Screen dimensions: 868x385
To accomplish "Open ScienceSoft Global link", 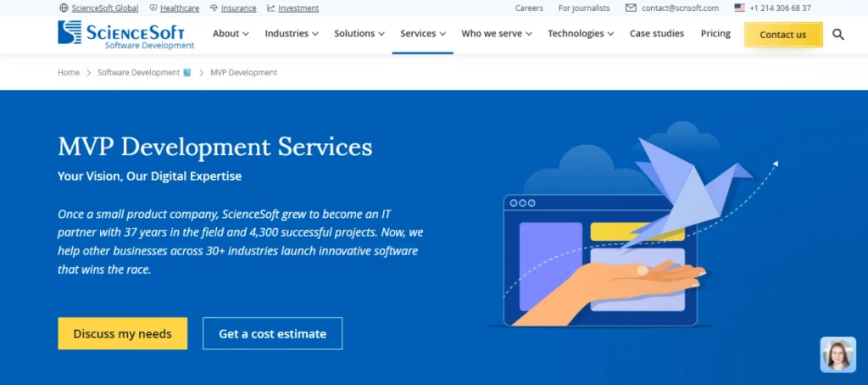I will click(x=104, y=8).
